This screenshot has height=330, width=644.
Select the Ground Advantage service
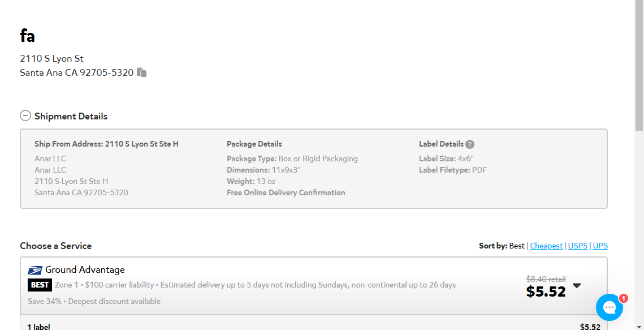coord(314,286)
